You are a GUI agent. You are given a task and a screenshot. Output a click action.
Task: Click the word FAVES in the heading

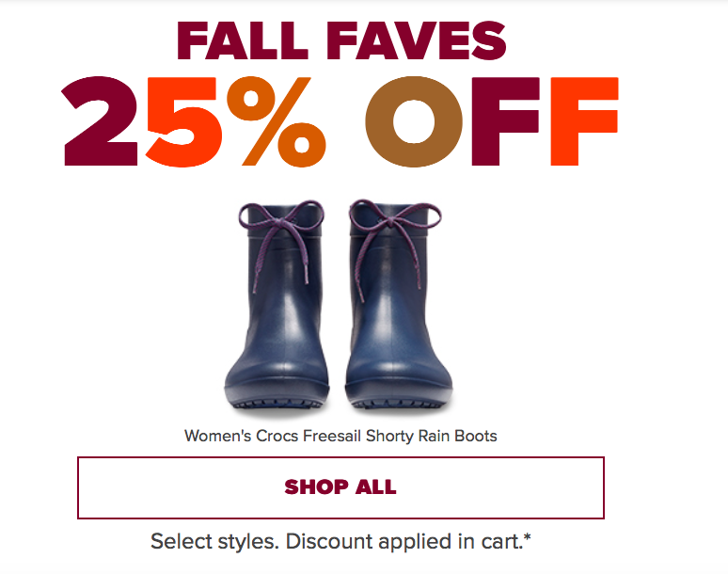[x=417, y=40]
